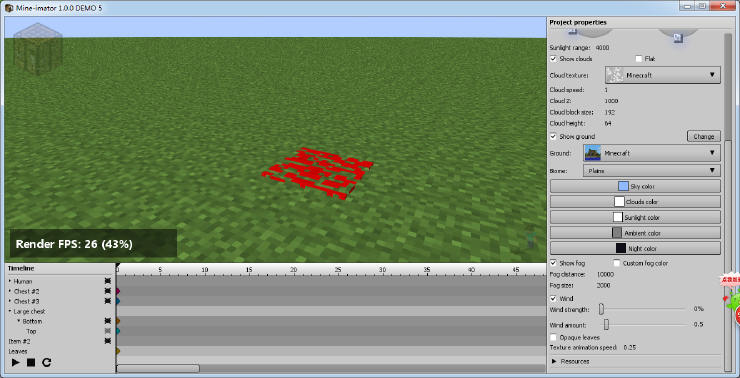This screenshot has width=740, height=378.
Task: Open the Sky color picker
Action: tap(635, 186)
